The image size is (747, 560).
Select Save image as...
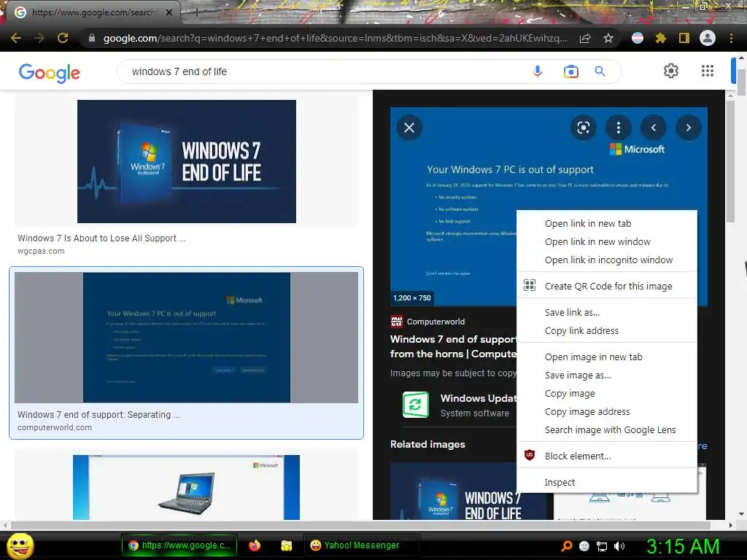coord(606,376)
